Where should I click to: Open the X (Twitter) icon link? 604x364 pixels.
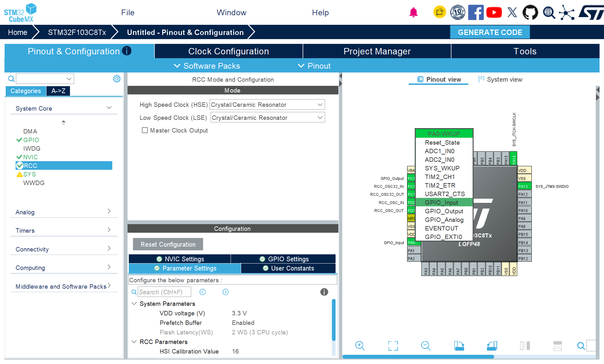pyautogui.click(x=512, y=12)
